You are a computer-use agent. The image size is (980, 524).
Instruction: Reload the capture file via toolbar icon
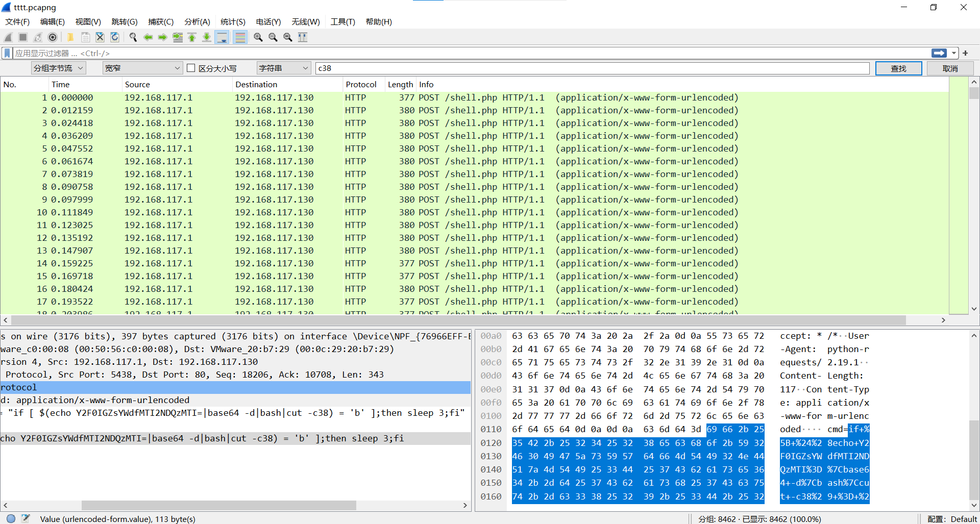click(x=115, y=37)
